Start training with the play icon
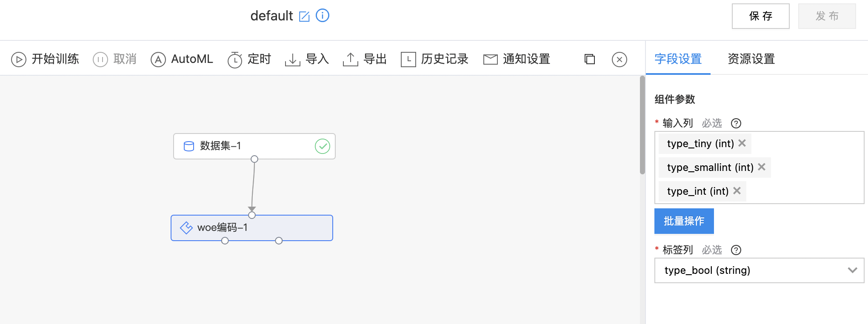Image resolution: width=868 pixels, height=324 pixels. (x=18, y=60)
